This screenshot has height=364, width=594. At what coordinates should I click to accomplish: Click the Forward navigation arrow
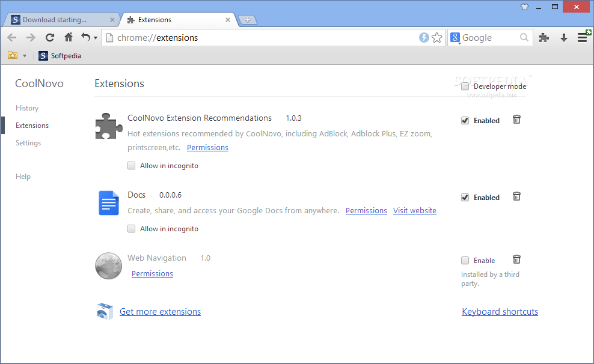(x=31, y=37)
